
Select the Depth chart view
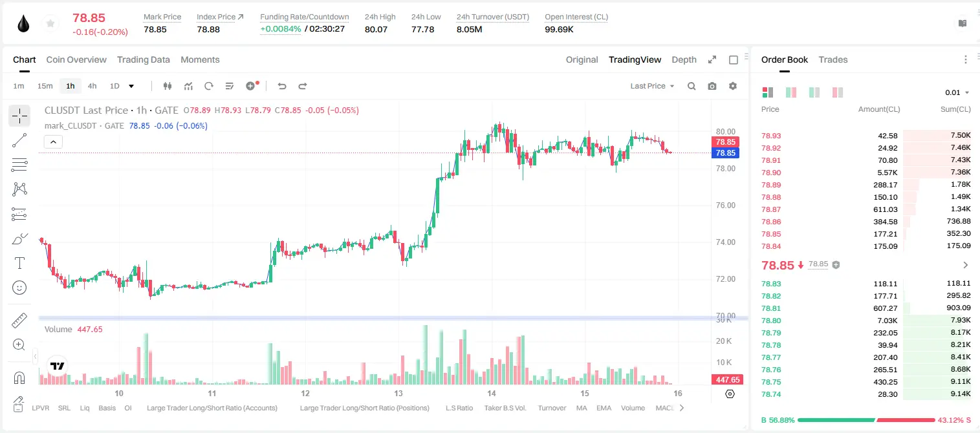tap(684, 59)
